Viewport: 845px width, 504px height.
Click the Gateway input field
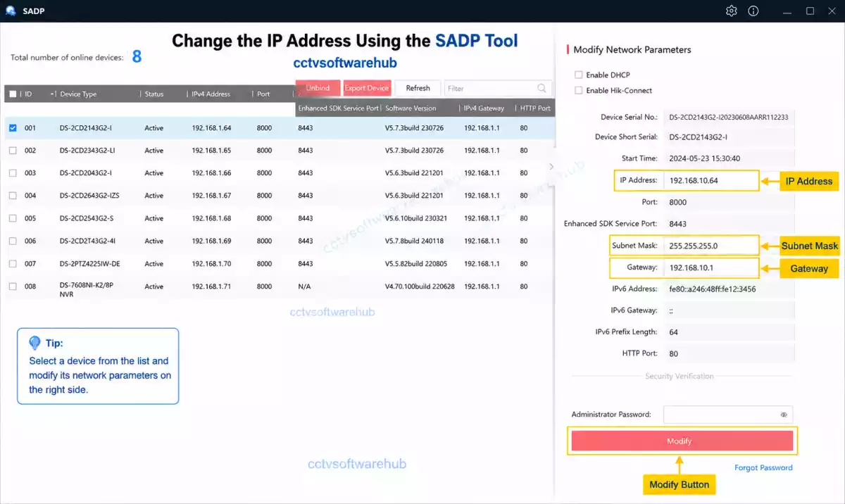[711, 267]
